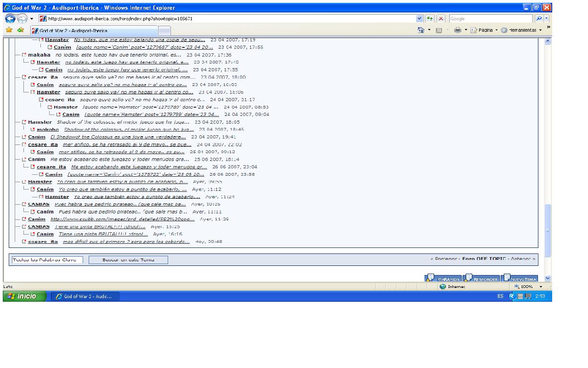
Task: Open a new blank tab
Action: pyautogui.click(x=164, y=31)
